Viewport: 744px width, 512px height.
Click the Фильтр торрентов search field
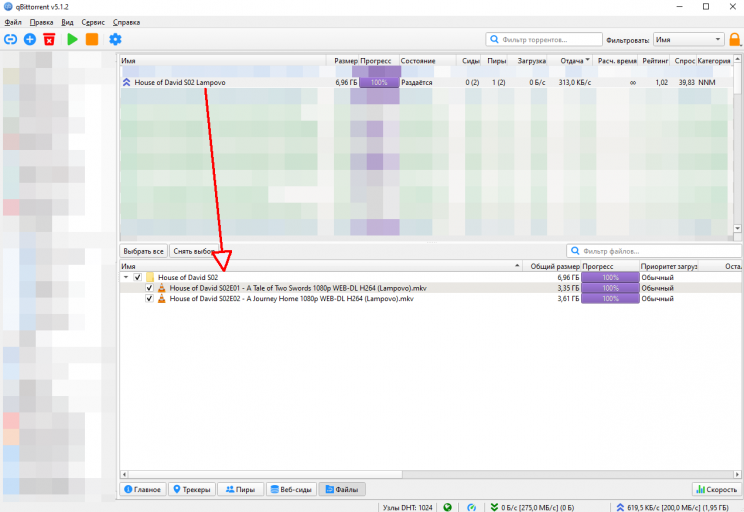pos(544,39)
